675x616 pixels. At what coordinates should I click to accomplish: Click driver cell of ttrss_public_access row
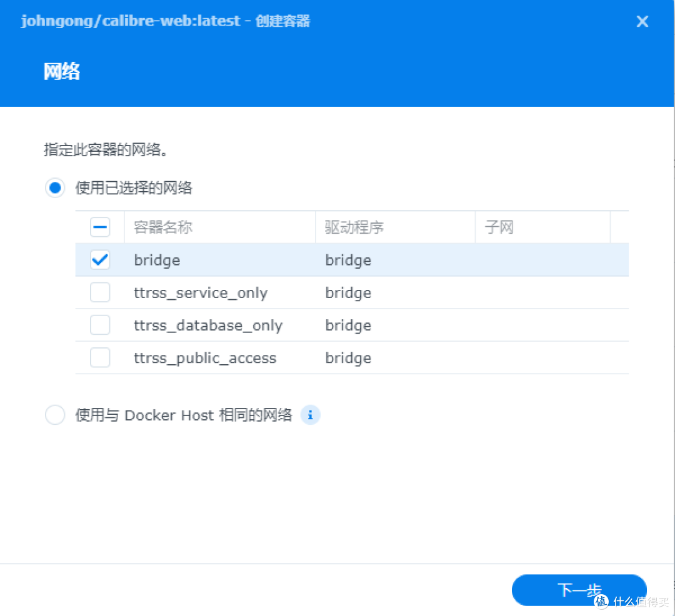[x=348, y=359]
